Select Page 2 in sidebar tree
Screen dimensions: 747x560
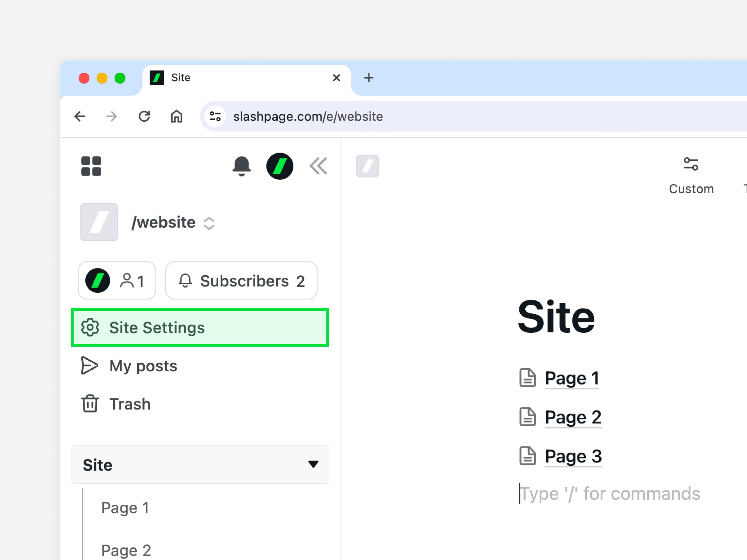[x=126, y=550]
